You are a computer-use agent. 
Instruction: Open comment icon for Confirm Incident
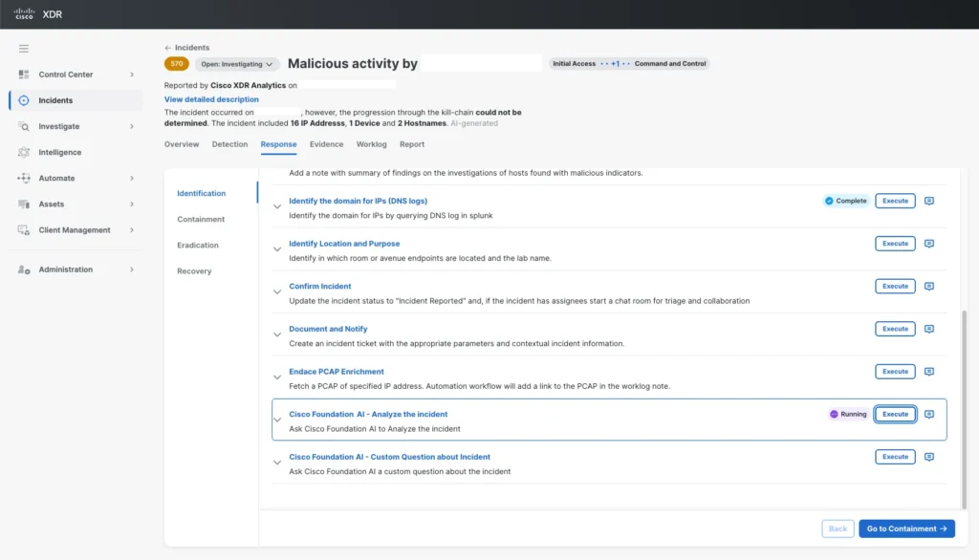pyautogui.click(x=928, y=287)
